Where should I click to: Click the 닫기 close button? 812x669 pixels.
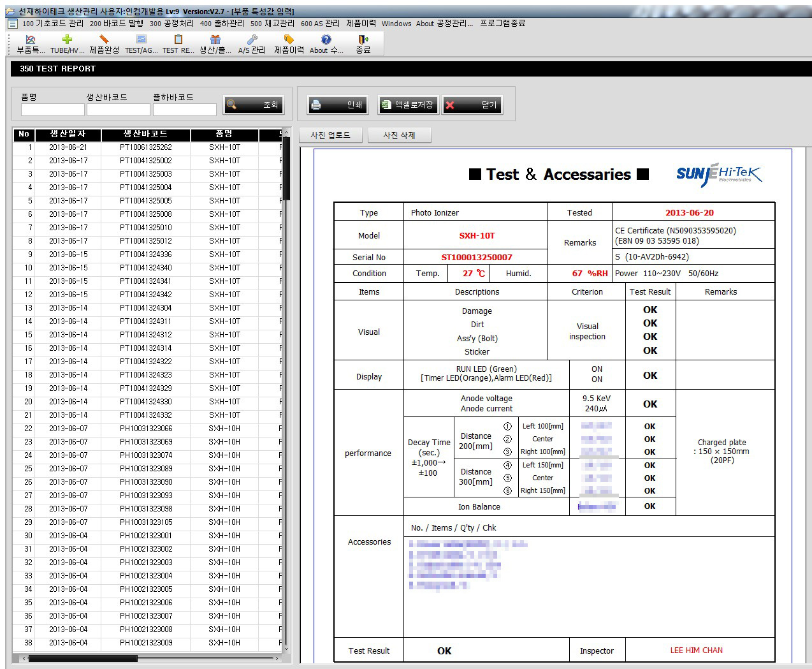click(x=473, y=105)
